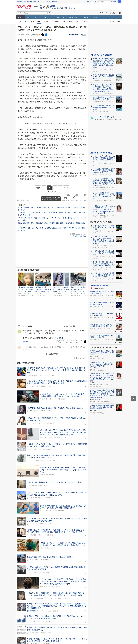Open the 購入履歴 link
Viewport: 138px width, 644px height.
pyautogui.click(x=112, y=13)
